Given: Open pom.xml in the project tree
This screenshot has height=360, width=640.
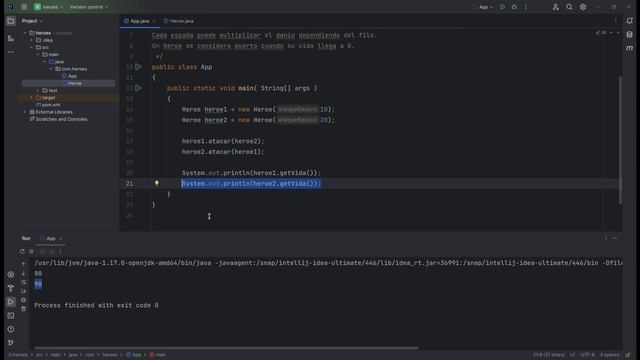Looking at the screenshot, I should [x=48, y=105].
